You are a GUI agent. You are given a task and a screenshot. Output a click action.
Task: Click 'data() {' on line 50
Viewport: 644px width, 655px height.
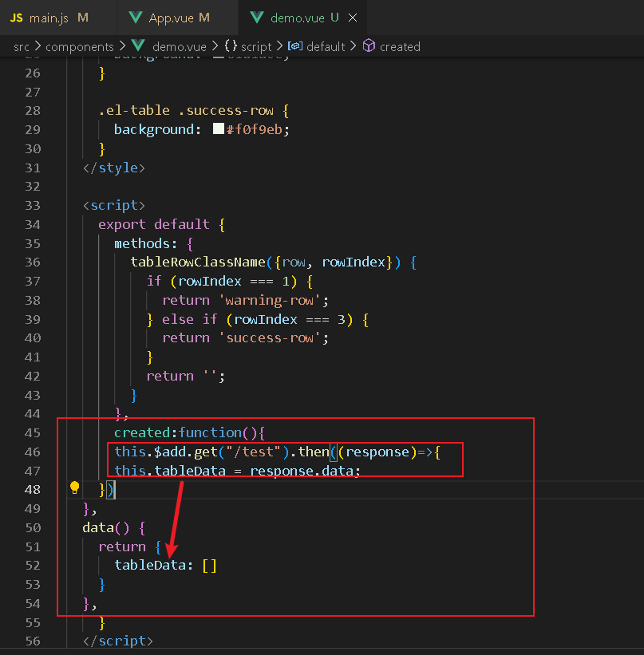[x=113, y=527]
